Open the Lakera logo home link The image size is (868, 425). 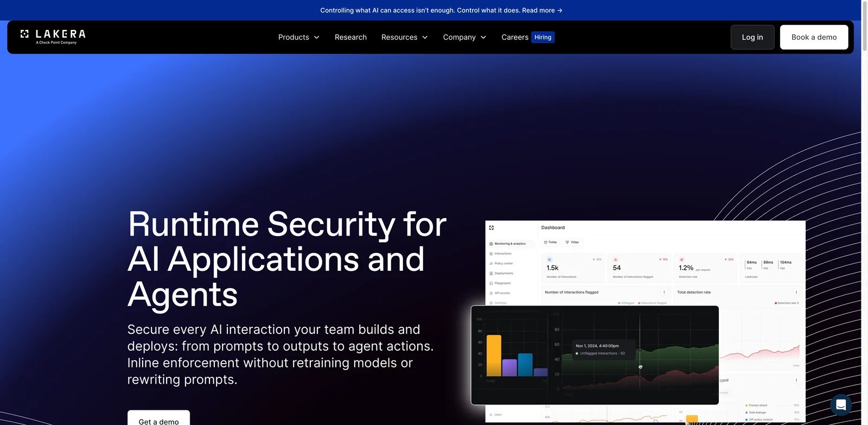coord(53,37)
